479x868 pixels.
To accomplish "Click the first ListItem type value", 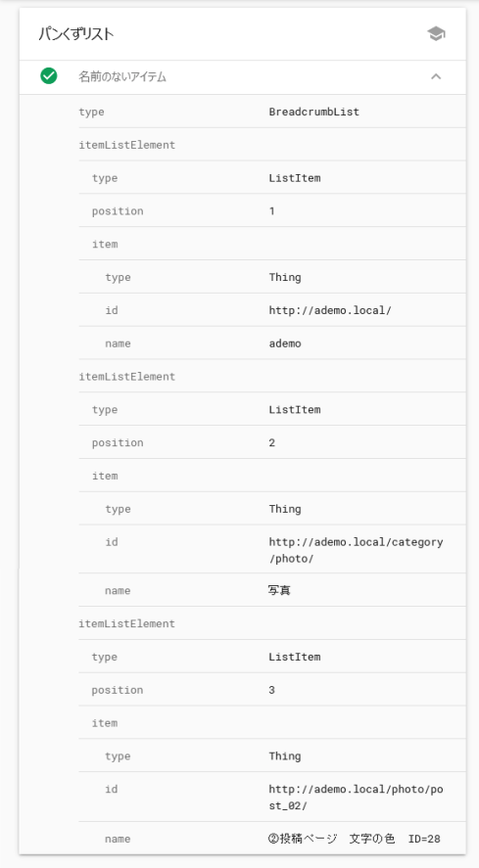I will (295, 178).
